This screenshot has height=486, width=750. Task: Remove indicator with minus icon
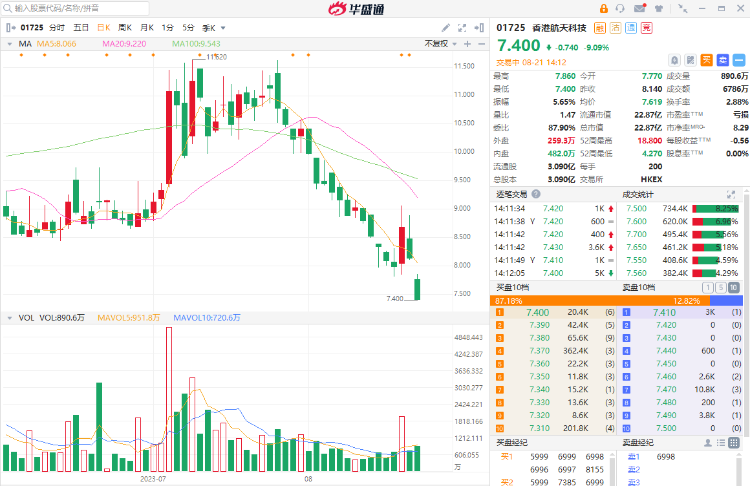point(481,44)
